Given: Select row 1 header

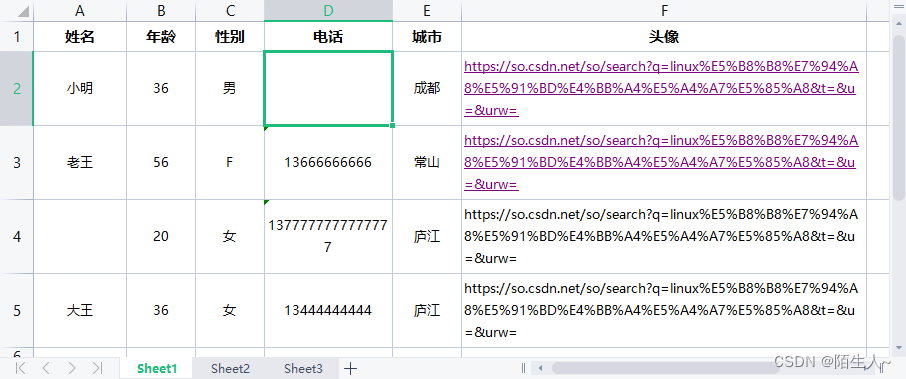Looking at the screenshot, I should (17, 37).
